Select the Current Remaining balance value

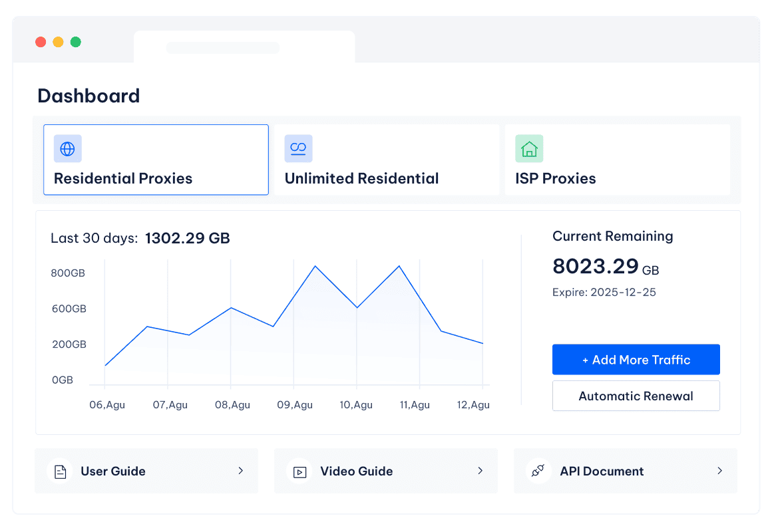pos(596,266)
